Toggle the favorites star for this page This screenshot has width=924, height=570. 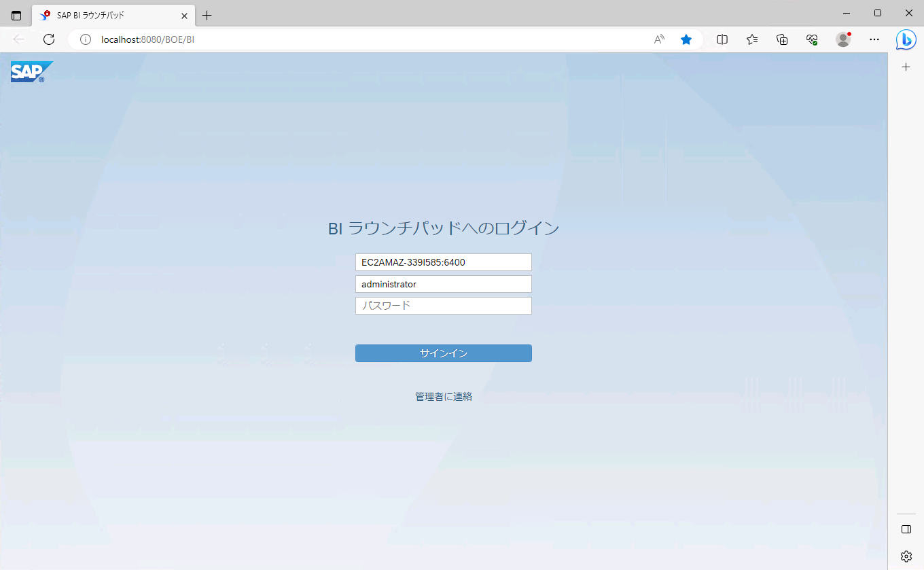pos(686,39)
